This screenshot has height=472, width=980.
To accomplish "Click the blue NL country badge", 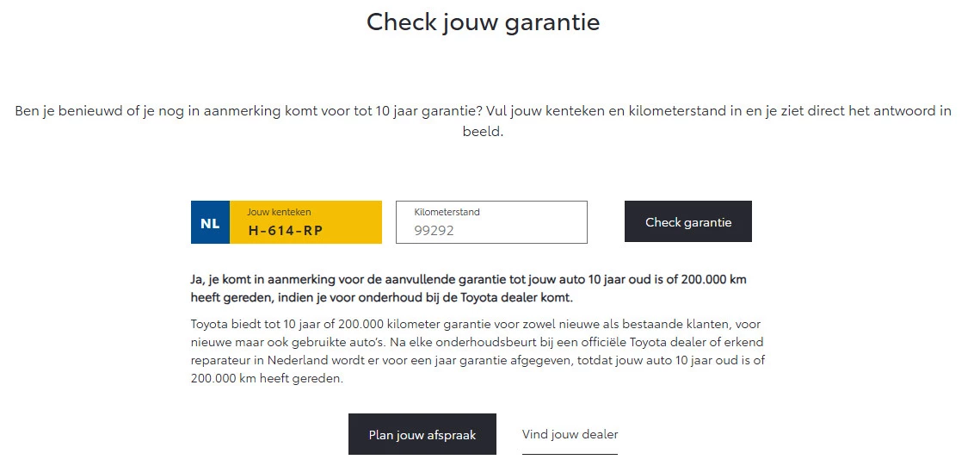I will [210, 223].
